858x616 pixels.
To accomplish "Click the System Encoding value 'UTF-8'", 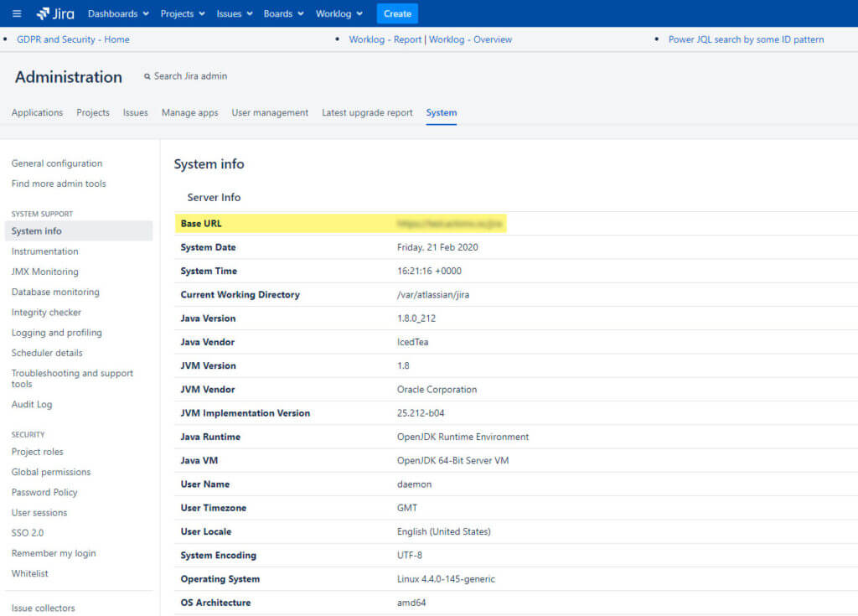I will point(410,555).
